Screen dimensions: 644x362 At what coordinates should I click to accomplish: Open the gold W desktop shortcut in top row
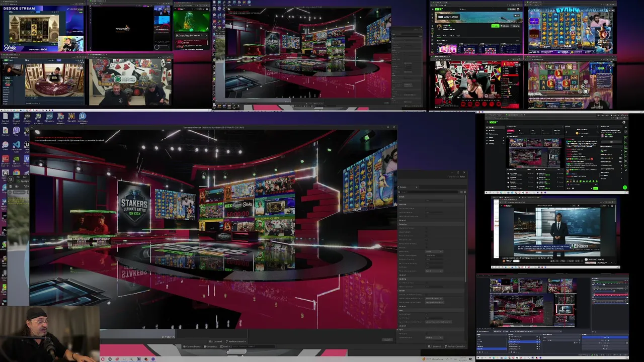pyautogui.click(x=71, y=116)
